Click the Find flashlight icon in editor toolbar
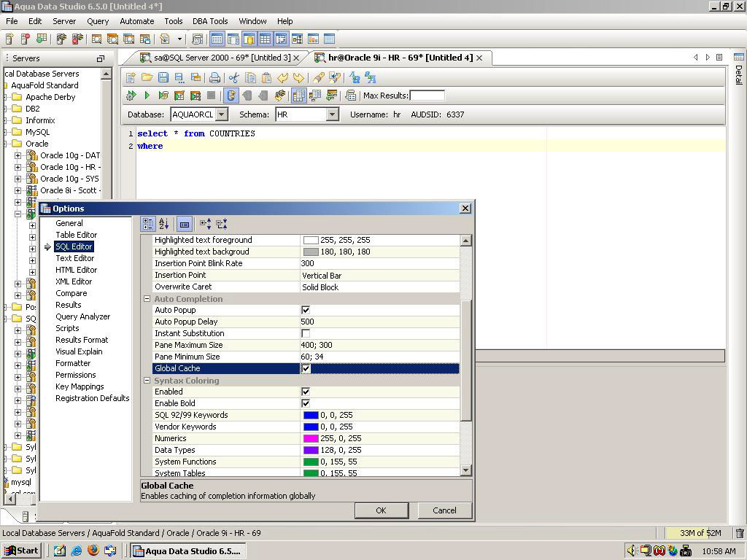 click(x=319, y=77)
